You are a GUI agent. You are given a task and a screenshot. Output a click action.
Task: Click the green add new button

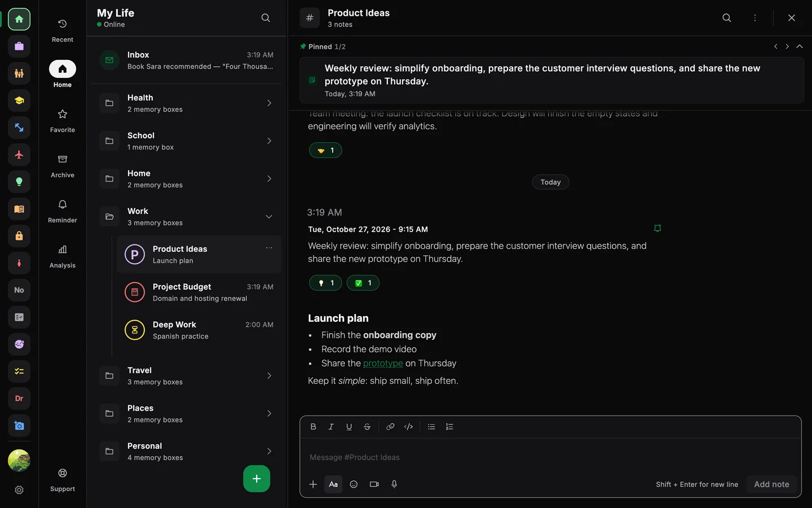tap(257, 479)
